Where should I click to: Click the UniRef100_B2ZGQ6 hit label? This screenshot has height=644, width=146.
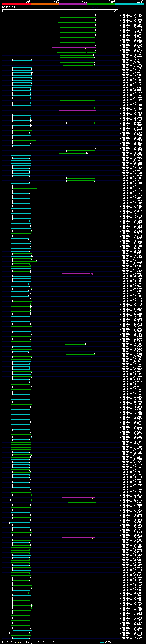[131, 67]
